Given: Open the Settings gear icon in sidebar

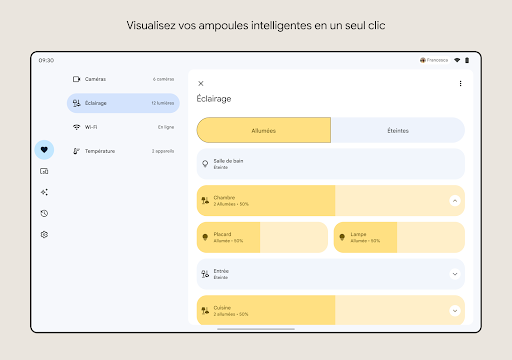Looking at the screenshot, I should (44, 235).
